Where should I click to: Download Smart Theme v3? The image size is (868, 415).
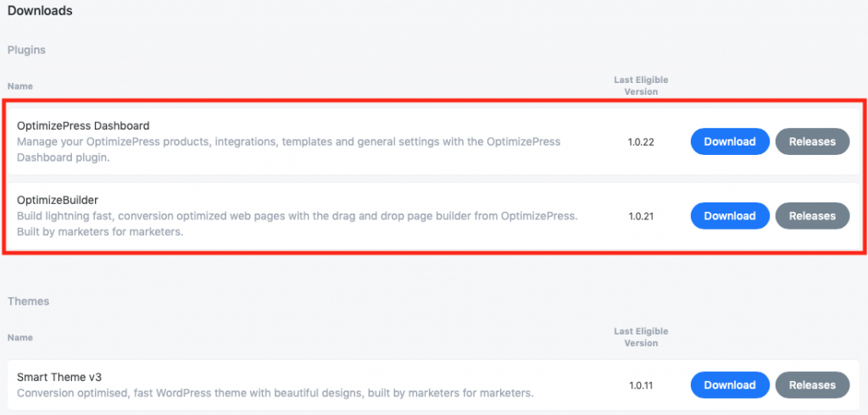click(730, 385)
